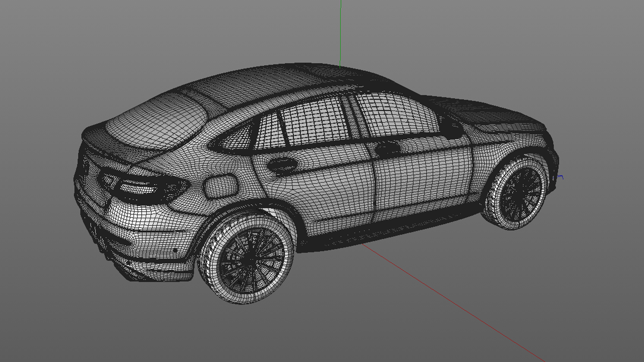The height and width of the screenshot is (362, 644).
Task: Click the green vertical axis line
Action: pyautogui.click(x=340, y=34)
